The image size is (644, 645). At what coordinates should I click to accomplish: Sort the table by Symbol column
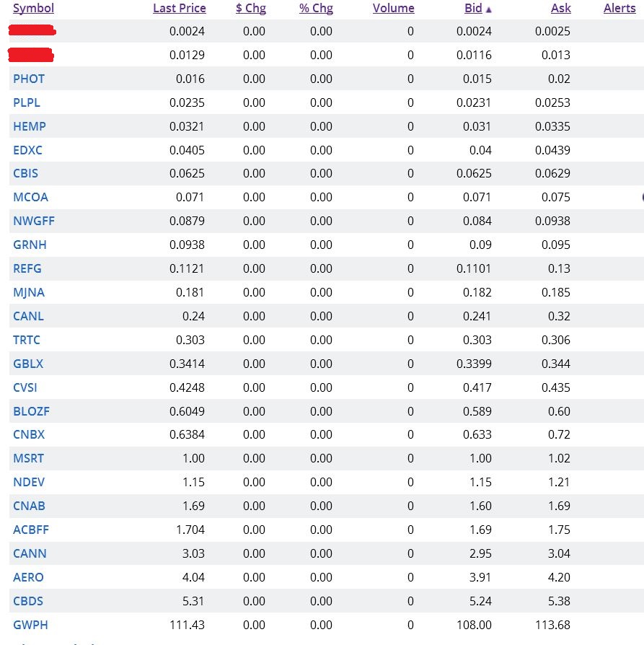(33, 9)
